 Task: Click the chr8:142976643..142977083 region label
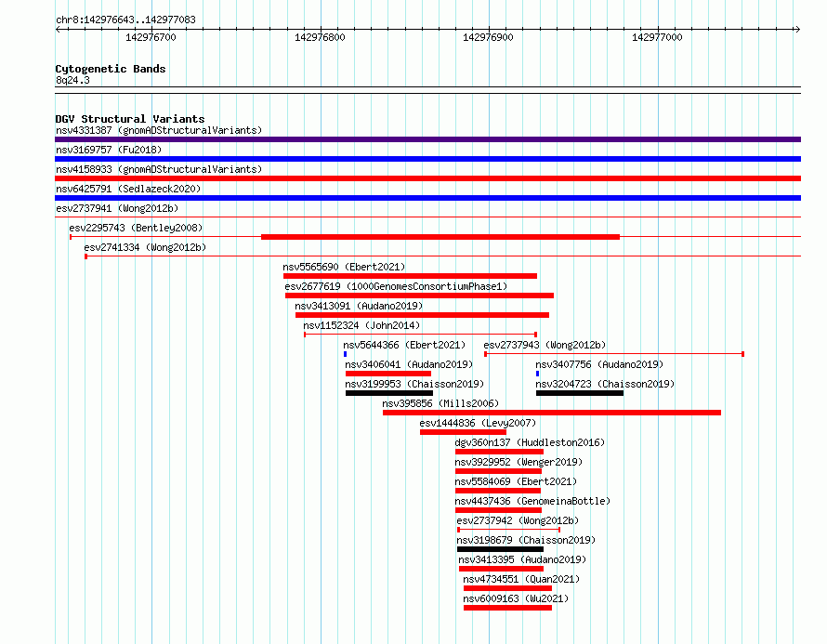(125, 20)
